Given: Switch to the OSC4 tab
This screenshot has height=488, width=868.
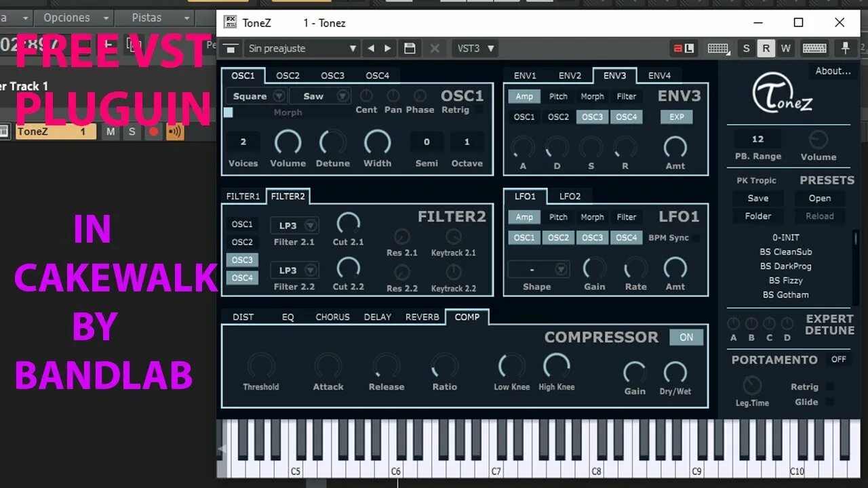Looking at the screenshot, I should click(x=377, y=76).
